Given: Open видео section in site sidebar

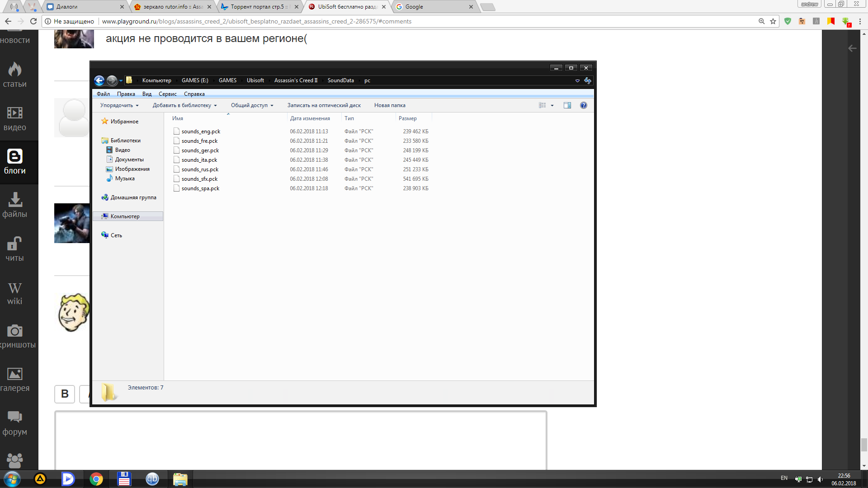Looking at the screenshot, I should point(15,118).
